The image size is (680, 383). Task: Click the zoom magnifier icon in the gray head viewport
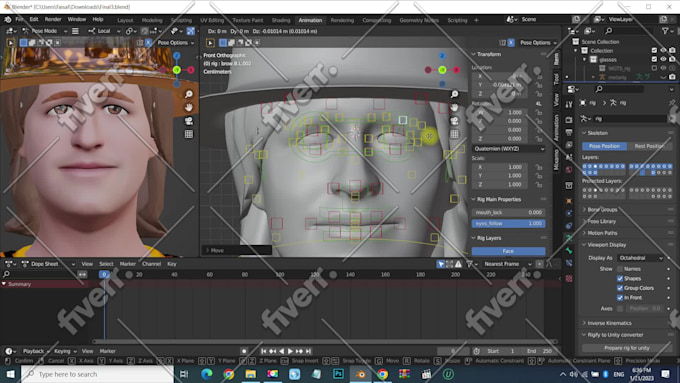[x=454, y=94]
